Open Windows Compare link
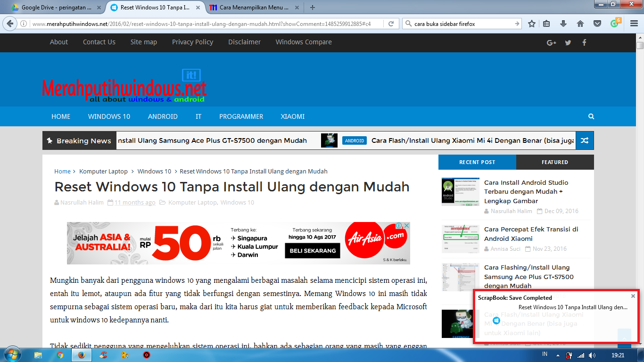The width and height of the screenshot is (644, 362). (304, 42)
